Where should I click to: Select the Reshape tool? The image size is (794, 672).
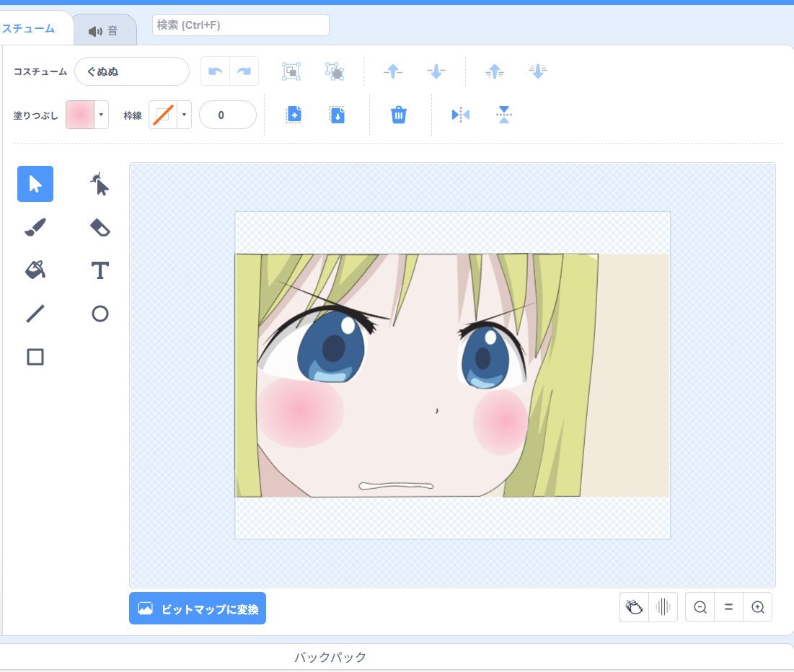(100, 184)
